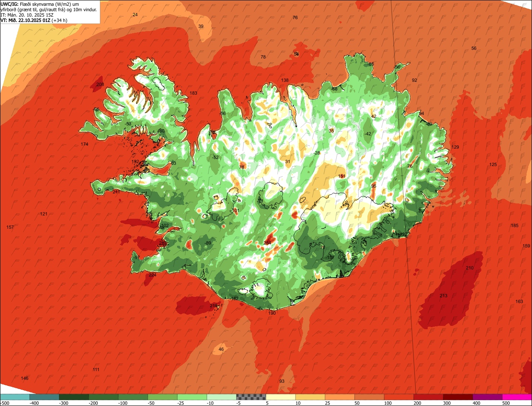Screen dimensions: 532x406
Task: Click the map value '95'
Action: (374, 186)
